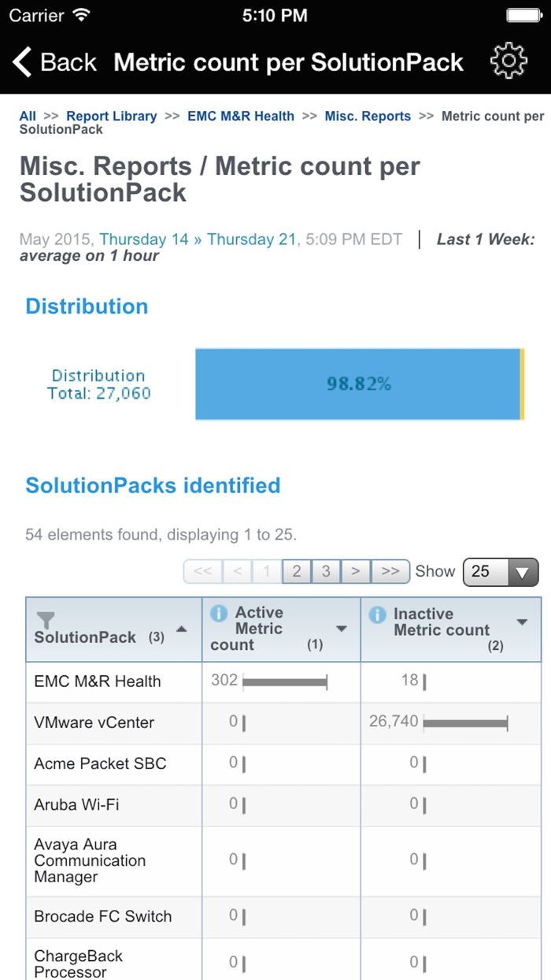Click the next page arrow
The width and height of the screenshot is (551, 980).
tap(356, 572)
